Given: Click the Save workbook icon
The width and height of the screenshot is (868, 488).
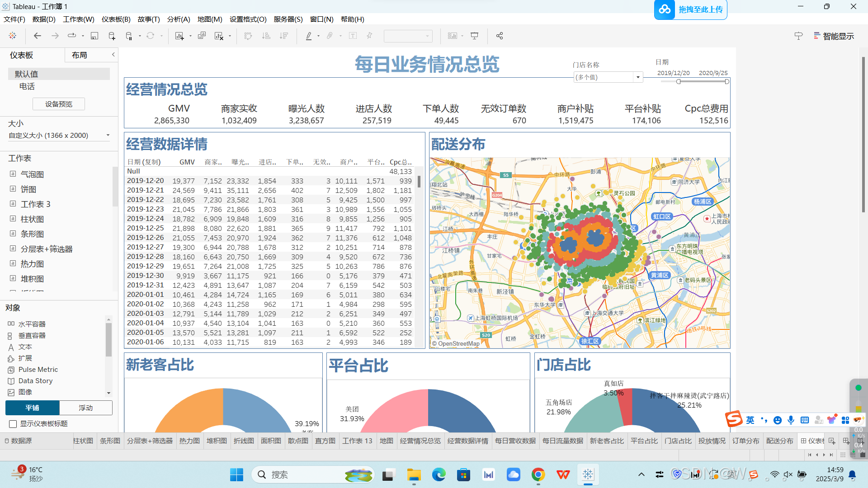Looking at the screenshot, I should 94,36.
